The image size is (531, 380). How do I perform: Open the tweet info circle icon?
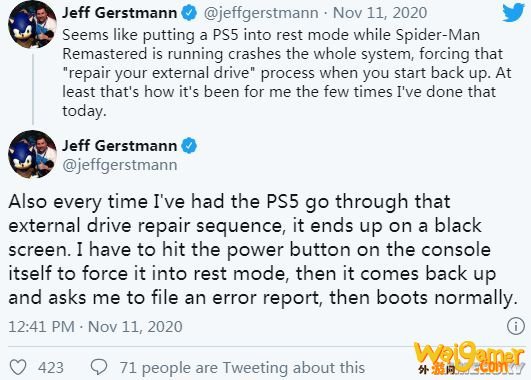coord(515,326)
